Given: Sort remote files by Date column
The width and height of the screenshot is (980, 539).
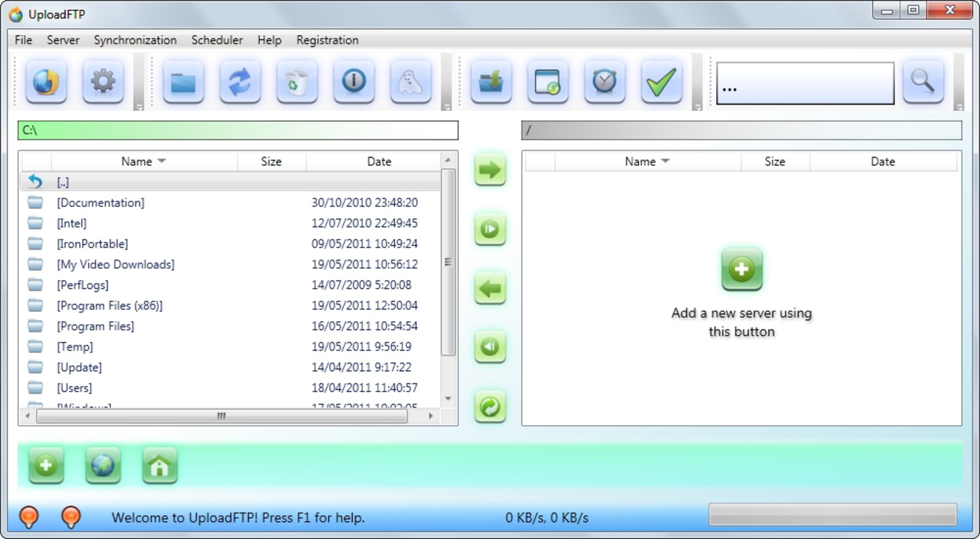Looking at the screenshot, I should tap(883, 162).
